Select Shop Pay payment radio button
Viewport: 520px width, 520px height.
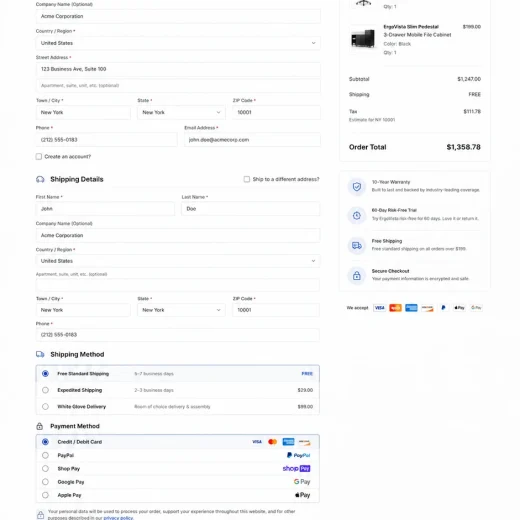(x=45, y=469)
